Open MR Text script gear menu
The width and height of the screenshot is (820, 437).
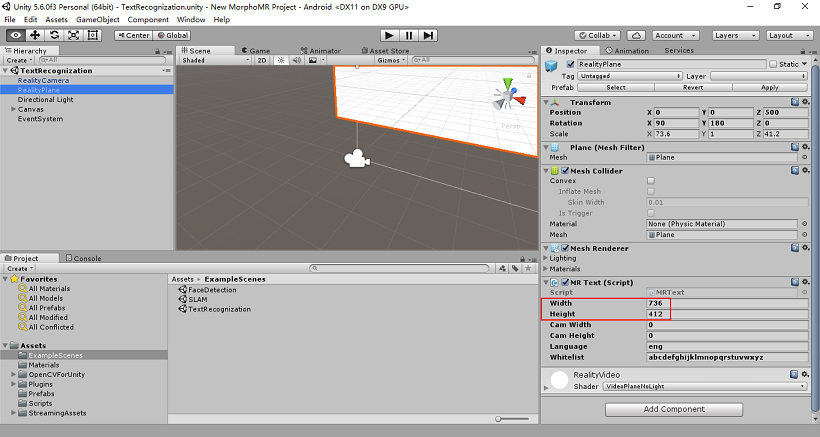point(806,282)
